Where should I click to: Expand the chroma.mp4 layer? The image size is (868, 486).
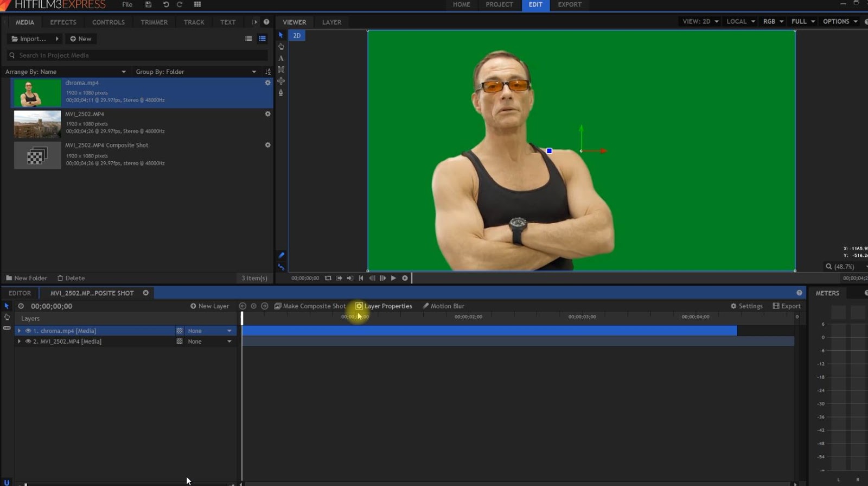pos(20,331)
